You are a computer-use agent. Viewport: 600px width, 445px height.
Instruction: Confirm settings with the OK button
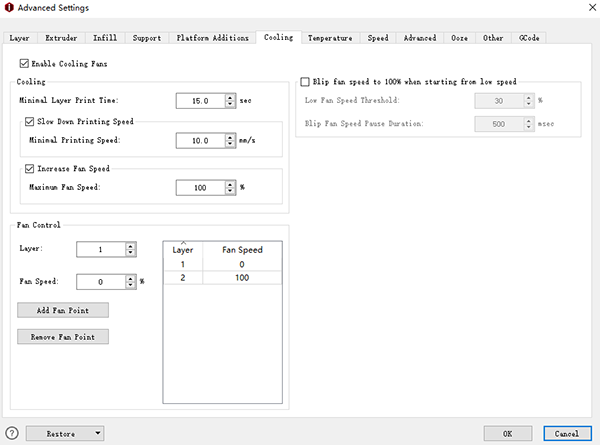[x=507, y=433]
